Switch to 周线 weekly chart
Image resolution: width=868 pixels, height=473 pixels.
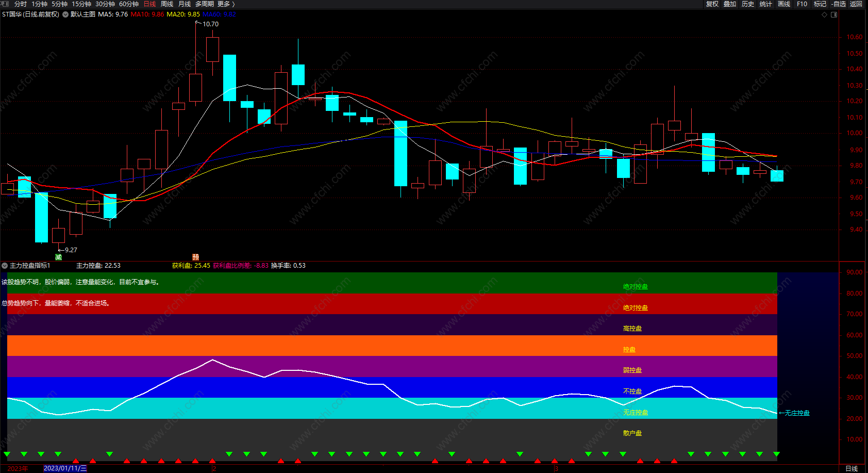(167, 4)
